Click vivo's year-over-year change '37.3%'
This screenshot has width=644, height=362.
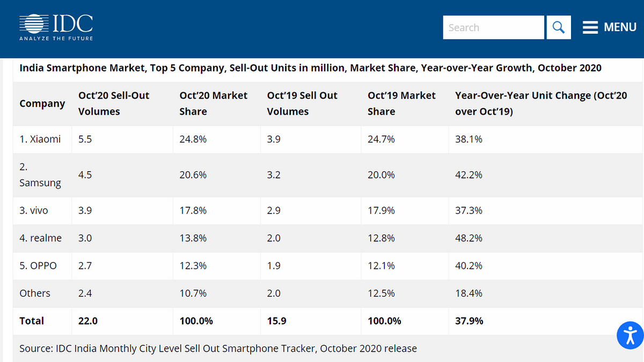(469, 211)
